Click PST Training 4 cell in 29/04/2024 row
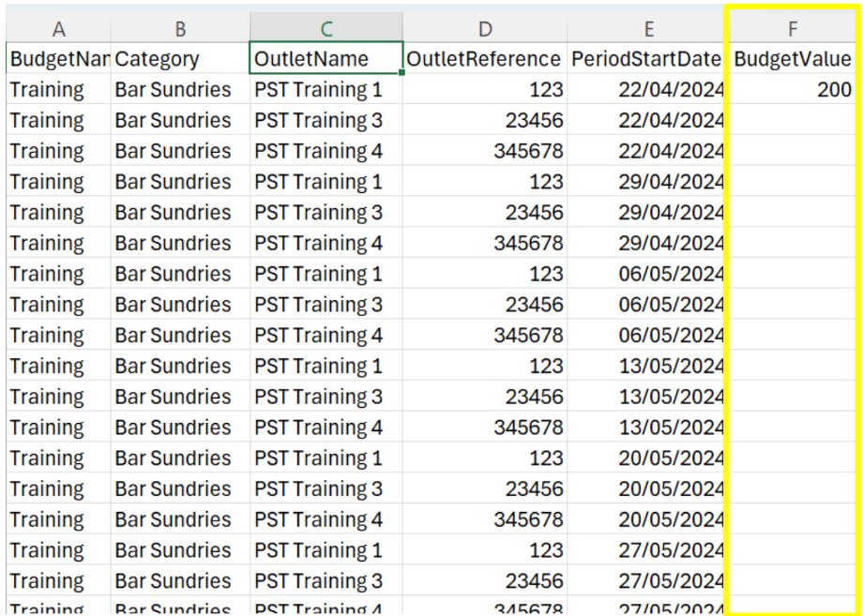The image size is (863, 616). [x=326, y=244]
